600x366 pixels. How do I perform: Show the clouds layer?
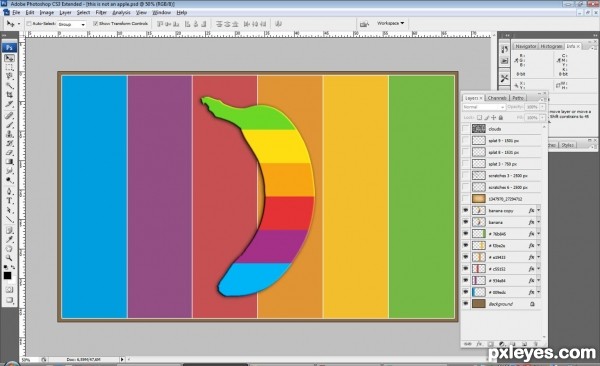pyautogui.click(x=465, y=129)
